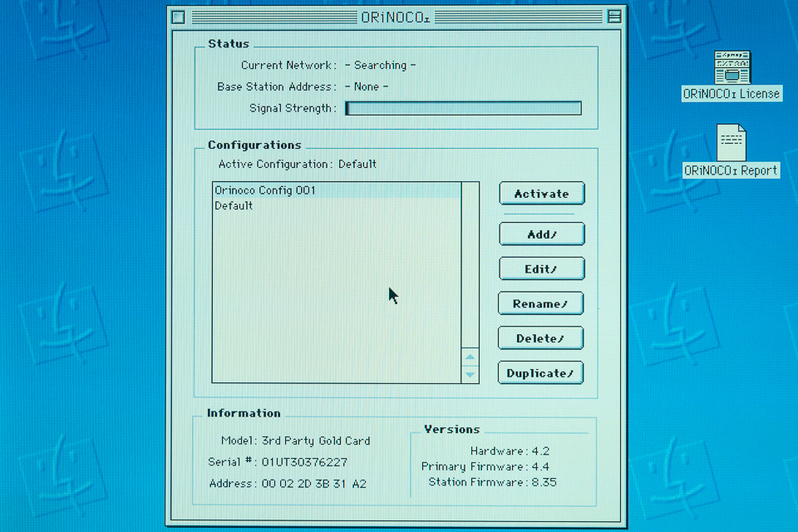Click the Searching current network status
The width and height of the screenshot is (798, 532).
pyautogui.click(x=380, y=65)
